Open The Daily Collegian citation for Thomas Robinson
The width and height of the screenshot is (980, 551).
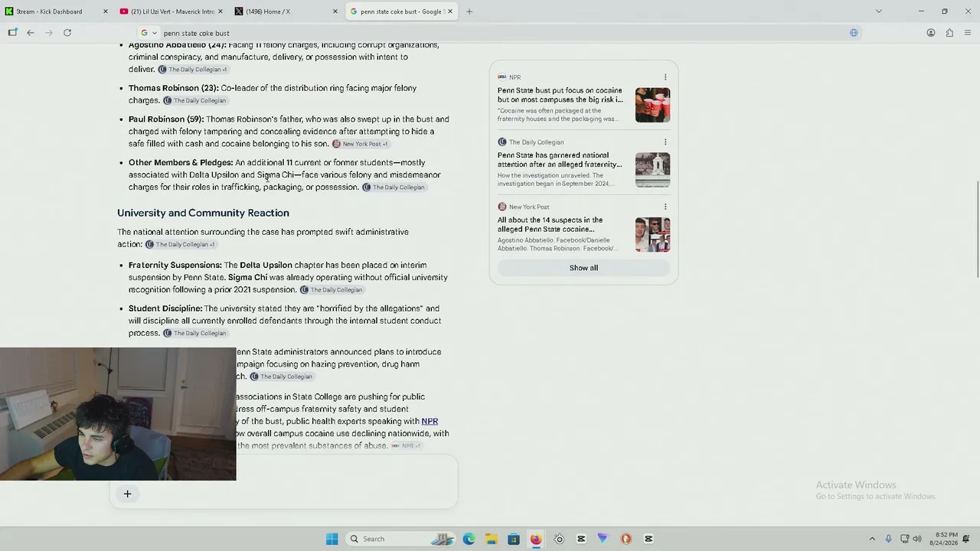coord(194,100)
